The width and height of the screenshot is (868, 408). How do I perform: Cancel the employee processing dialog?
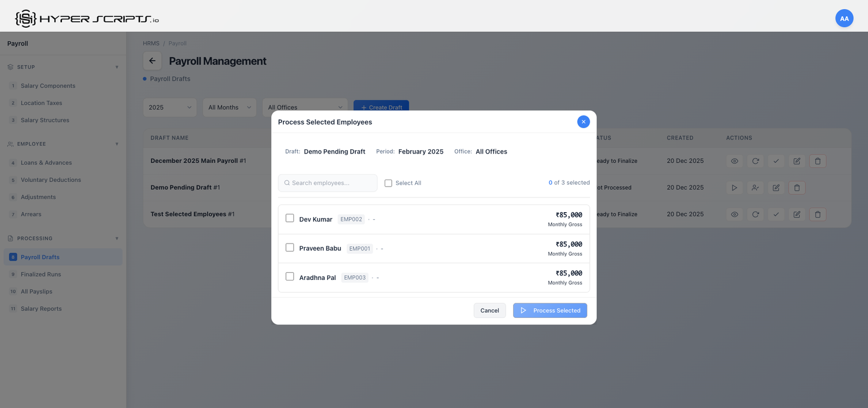pyautogui.click(x=489, y=310)
